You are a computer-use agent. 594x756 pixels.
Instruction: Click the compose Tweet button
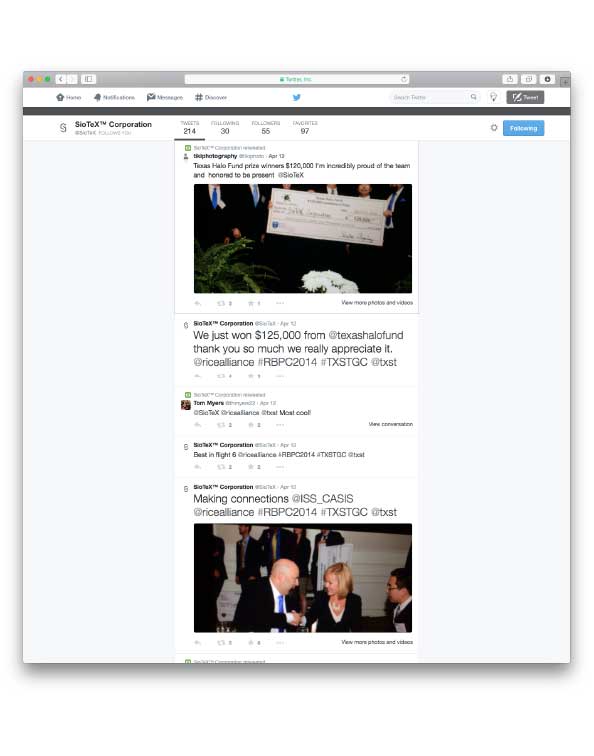pos(525,97)
